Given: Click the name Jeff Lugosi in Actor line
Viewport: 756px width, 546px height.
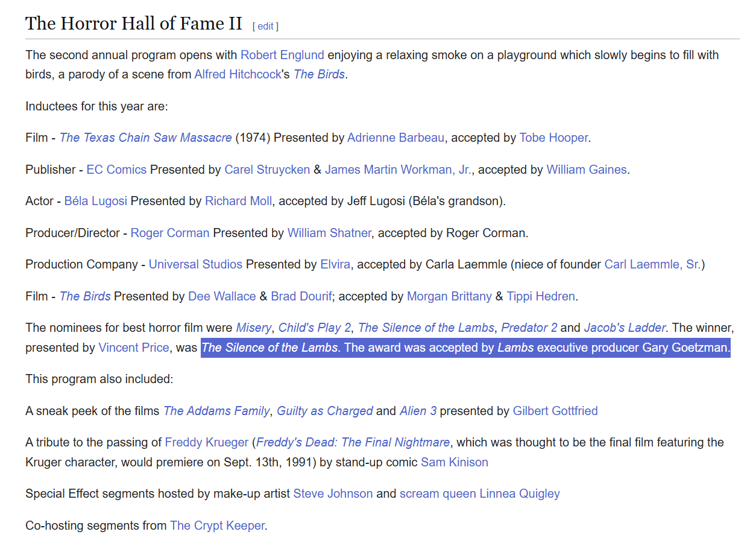Looking at the screenshot, I should [x=376, y=201].
